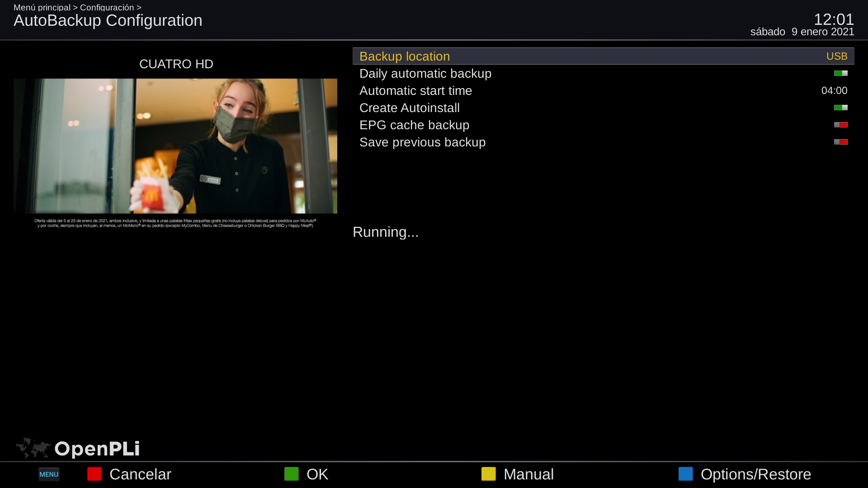
Task: Select the Daily automatic backup label
Action: point(425,74)
